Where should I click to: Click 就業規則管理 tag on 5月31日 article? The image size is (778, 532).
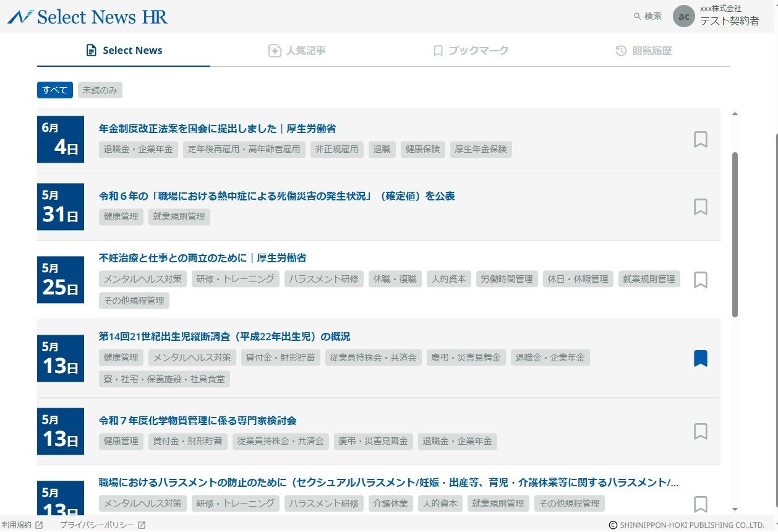pos(179,217)
